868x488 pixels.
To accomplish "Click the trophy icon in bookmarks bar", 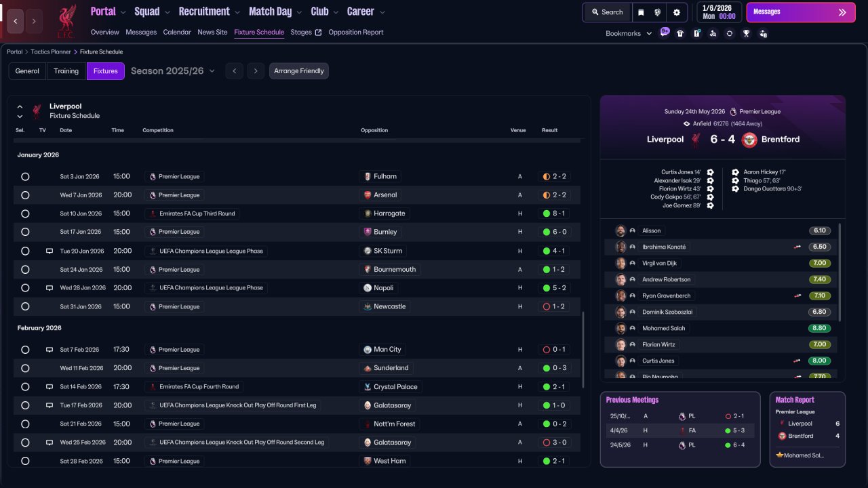I will tap(746, 33).
